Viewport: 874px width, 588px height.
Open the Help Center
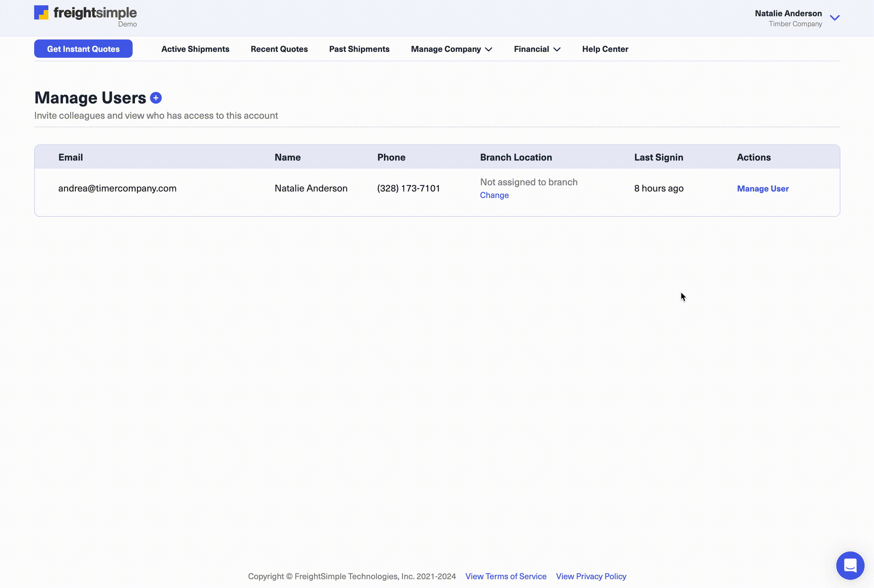pos(605,49)
